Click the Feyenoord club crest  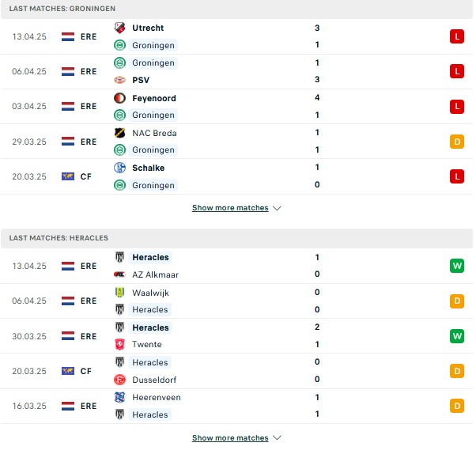[x=119, y=98]
